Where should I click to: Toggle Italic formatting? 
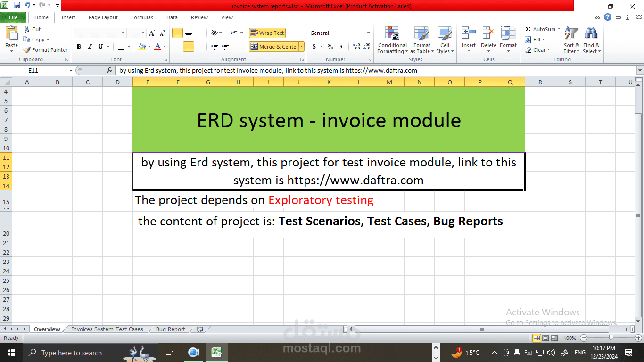[89, 47]
